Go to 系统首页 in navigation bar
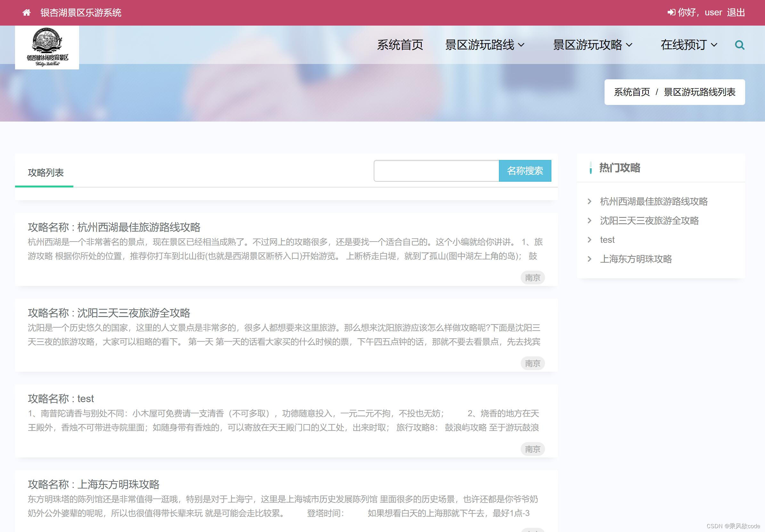The height and width of the screenshot is (532, 765). 400,45
